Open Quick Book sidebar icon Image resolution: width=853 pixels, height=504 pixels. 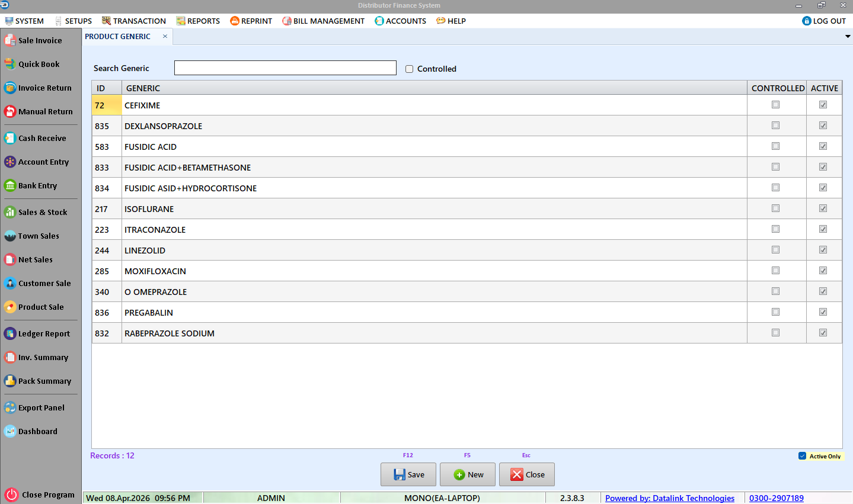point(9,64)
